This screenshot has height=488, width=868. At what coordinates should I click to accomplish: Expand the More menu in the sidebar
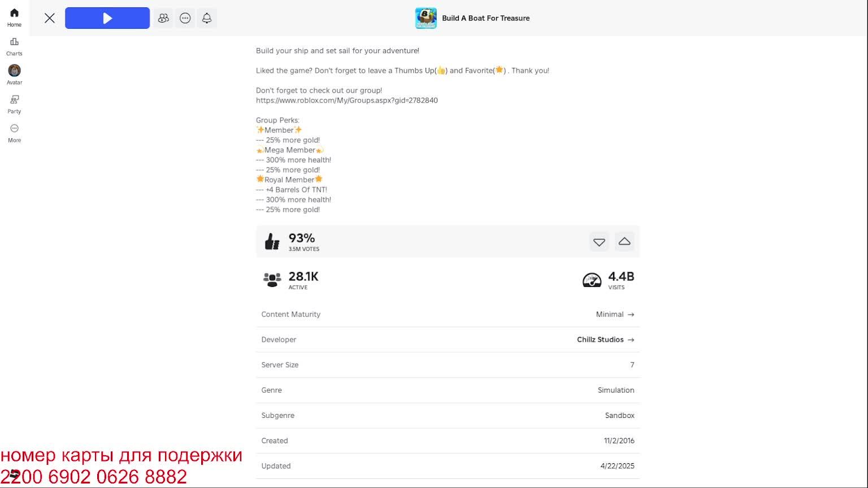[x=14, y=133]
